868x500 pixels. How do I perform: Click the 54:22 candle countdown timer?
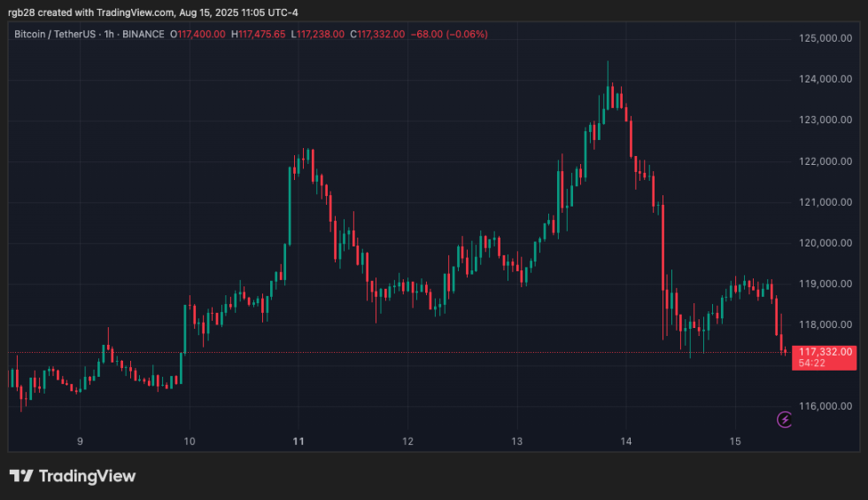point(813,363)
